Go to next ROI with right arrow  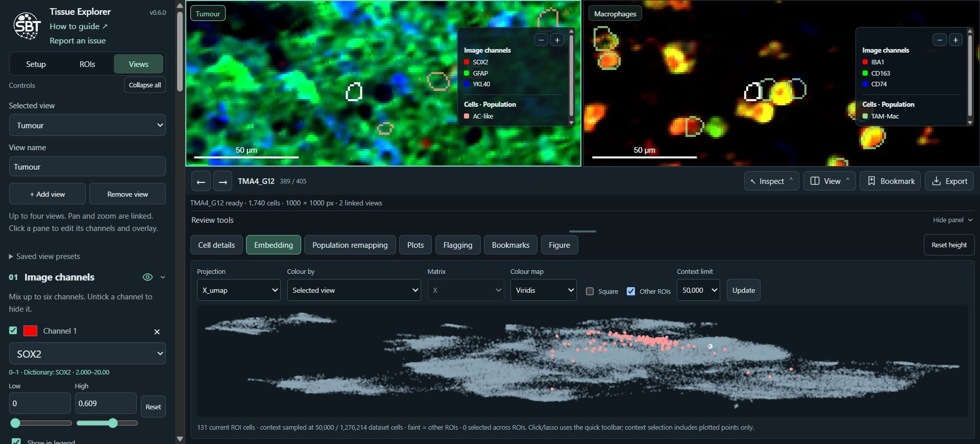point(223,181)
